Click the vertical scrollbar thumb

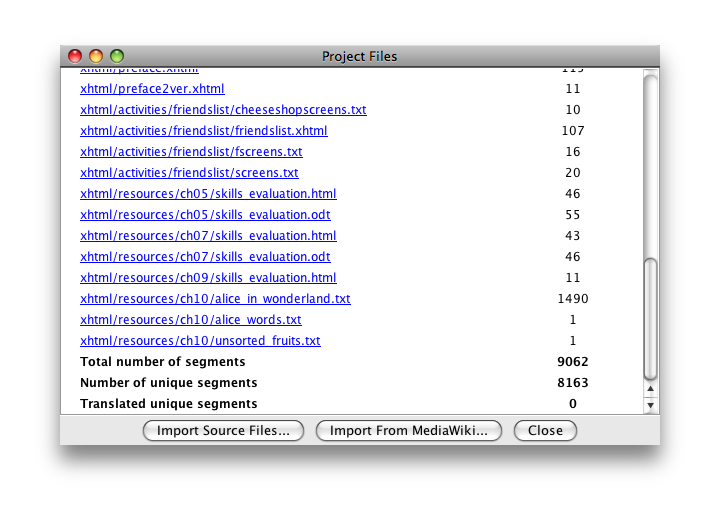point(651,318)
